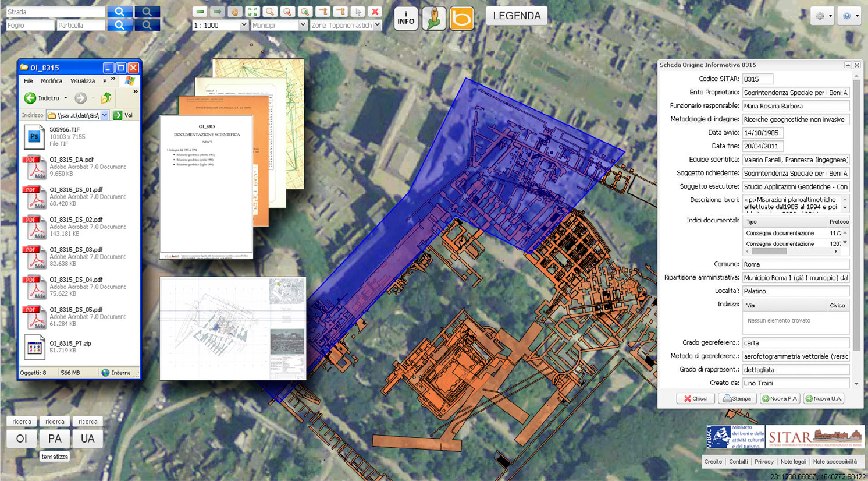
Task: Click the tematizza button
Action: 55,457
